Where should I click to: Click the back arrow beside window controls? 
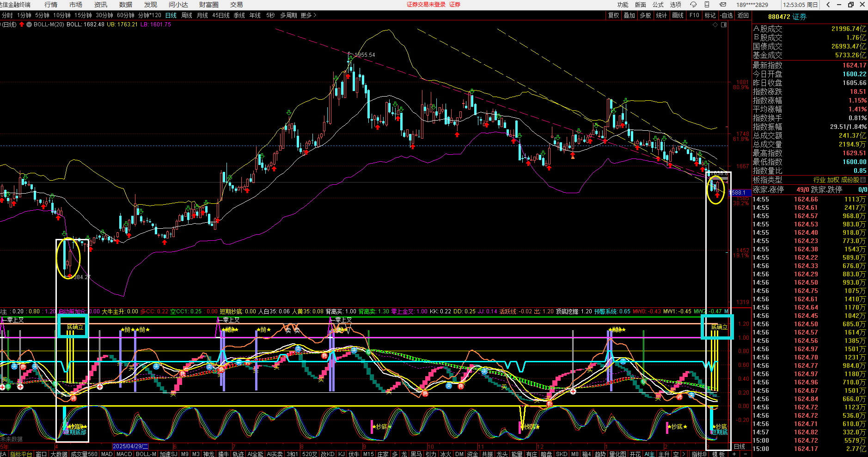click(x=828, y=5)
